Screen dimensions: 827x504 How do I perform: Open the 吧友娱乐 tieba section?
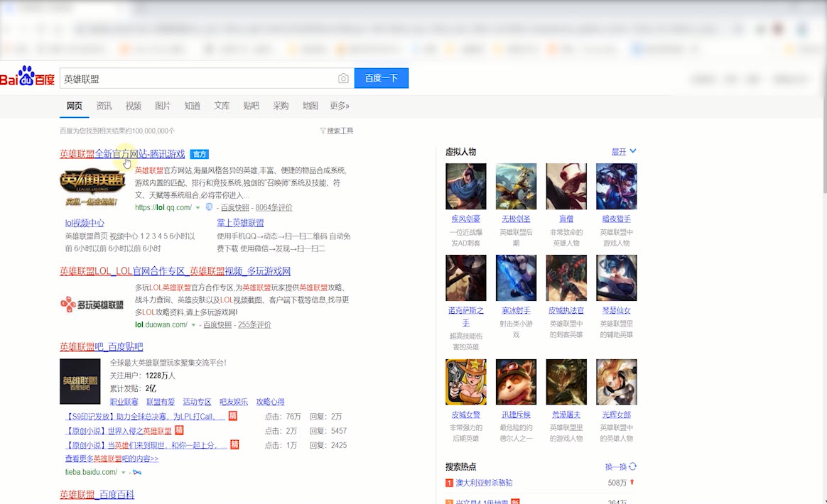(234, 402)
